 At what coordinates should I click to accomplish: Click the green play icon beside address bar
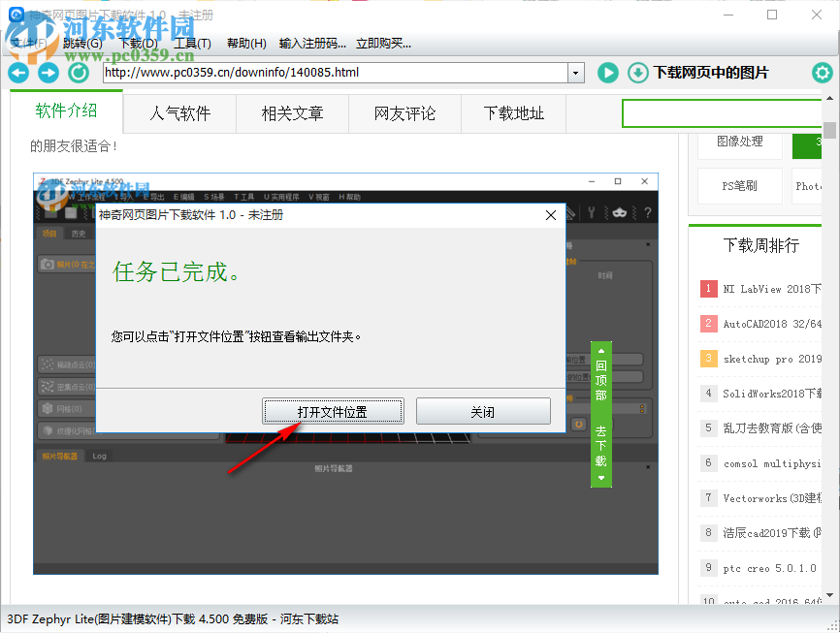[x=607, y=73]
